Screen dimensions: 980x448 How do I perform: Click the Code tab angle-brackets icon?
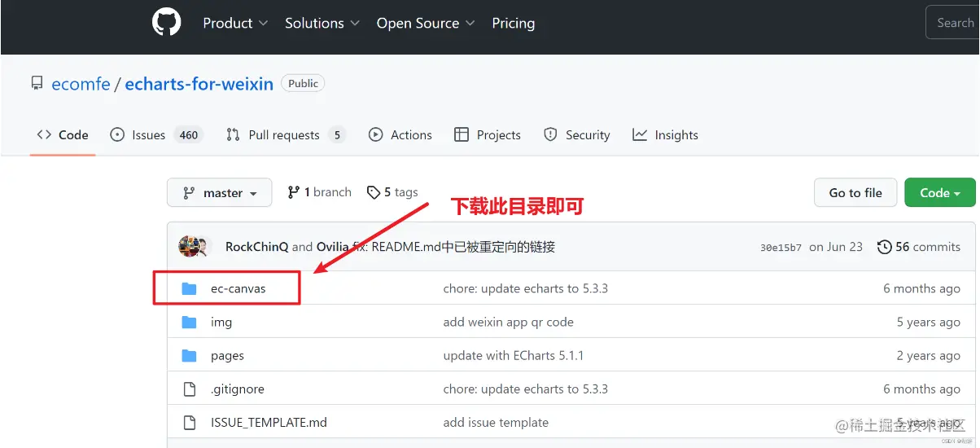pos(44,134)
